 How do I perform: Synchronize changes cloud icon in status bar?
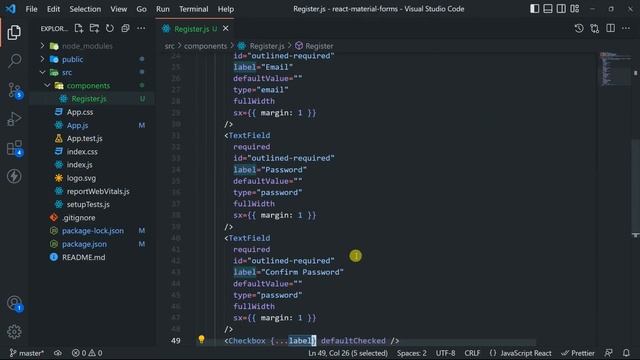[x=58, y=353]
